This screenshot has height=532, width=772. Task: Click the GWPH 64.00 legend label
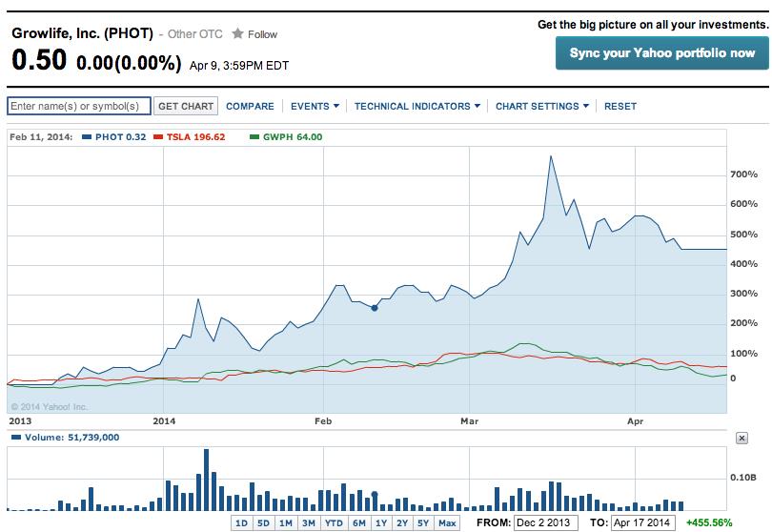[x=293, y=137]
